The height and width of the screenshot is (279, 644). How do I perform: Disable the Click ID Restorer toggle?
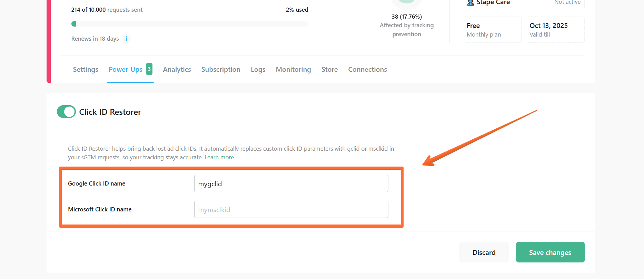point(66,112)
